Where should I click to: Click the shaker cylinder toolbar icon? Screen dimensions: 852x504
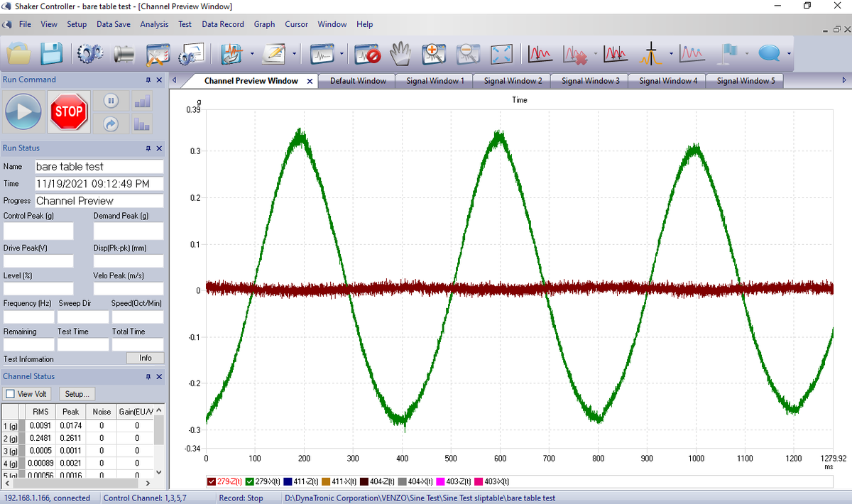pos(124,54)
